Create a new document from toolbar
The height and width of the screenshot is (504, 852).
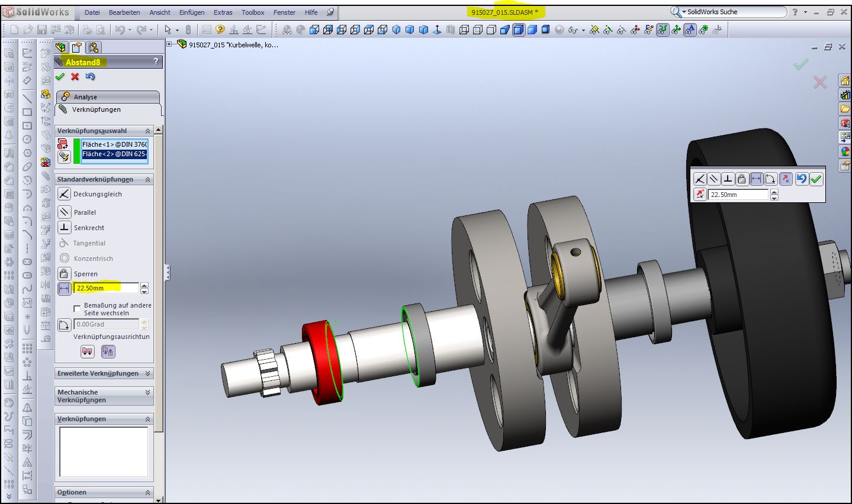(x=14, y=30)
